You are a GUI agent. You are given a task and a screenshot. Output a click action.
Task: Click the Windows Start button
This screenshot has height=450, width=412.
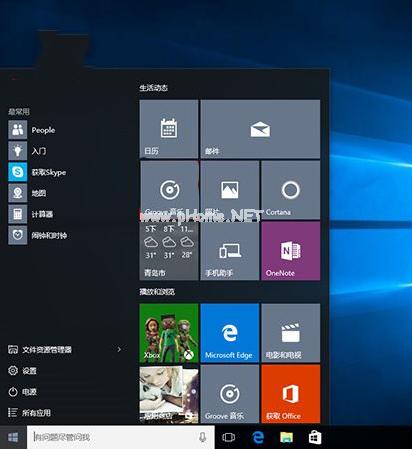(x=13, y=437)
